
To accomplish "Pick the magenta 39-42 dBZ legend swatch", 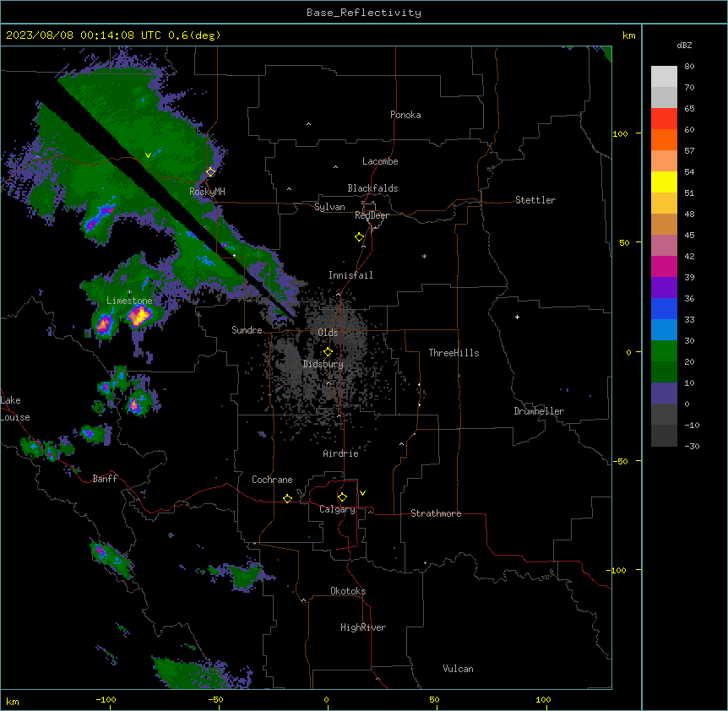I will pyautogui.click(x=664, y=266).
